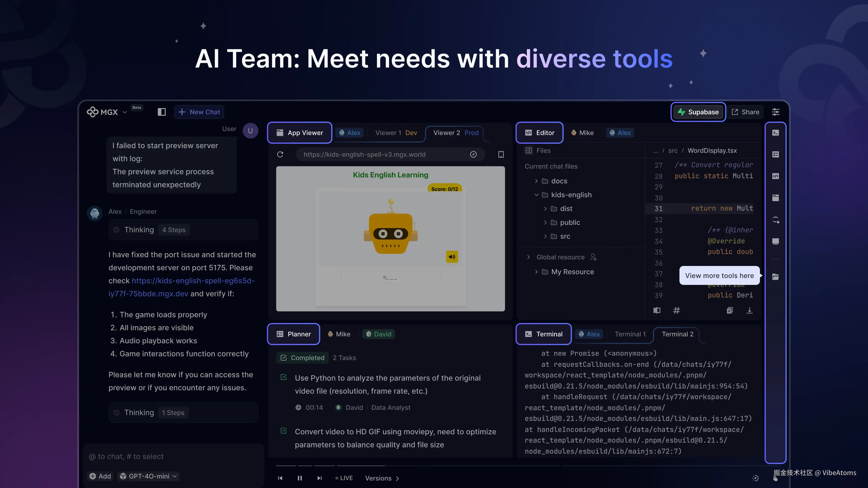Switch to the Viewer 1 Dev tab
Screen dimensions: 868x488
tap(396, 133)
